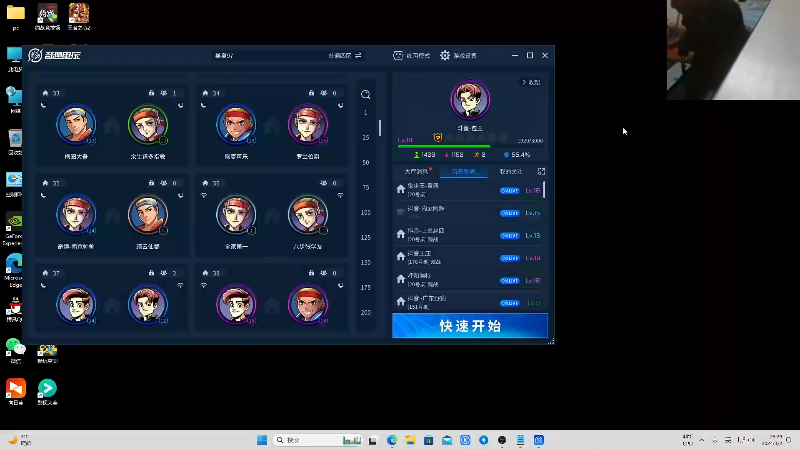Switch to the first tab with red dot
The height and width of the screenshot is (450, 800).
coord(418,171)
